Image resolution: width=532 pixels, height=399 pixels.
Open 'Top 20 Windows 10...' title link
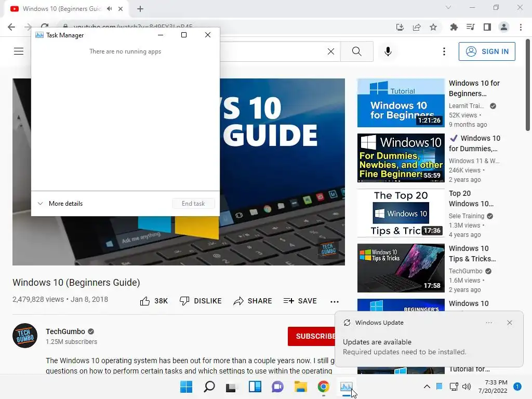[x=471, y=198]
